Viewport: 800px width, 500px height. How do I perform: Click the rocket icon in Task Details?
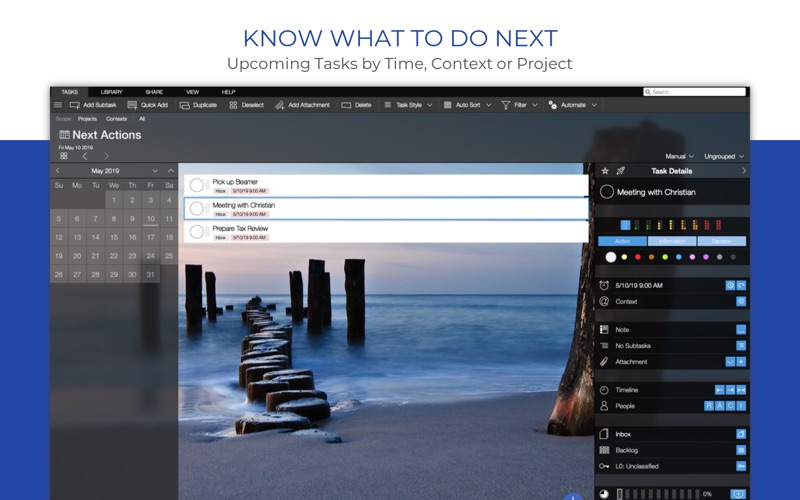tap(621, 171)
